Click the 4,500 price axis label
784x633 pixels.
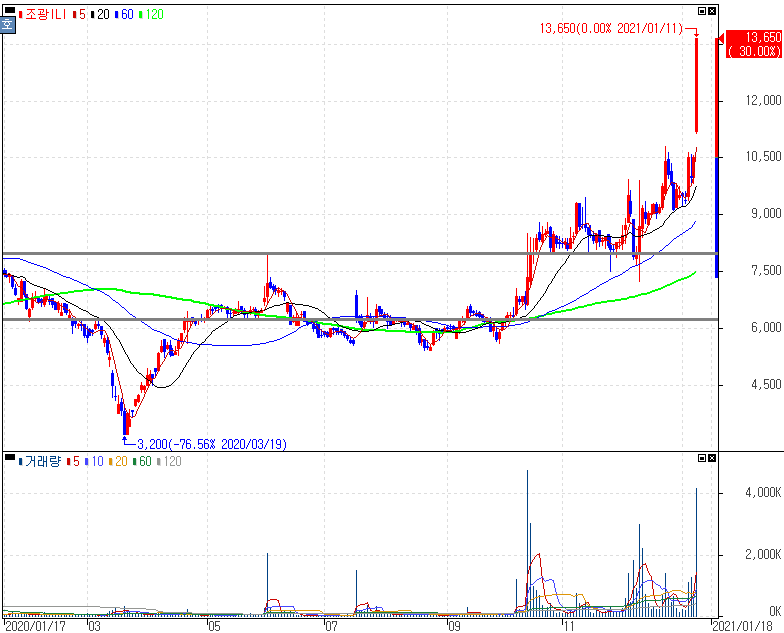pyautogui.click(x=766, y=384)
